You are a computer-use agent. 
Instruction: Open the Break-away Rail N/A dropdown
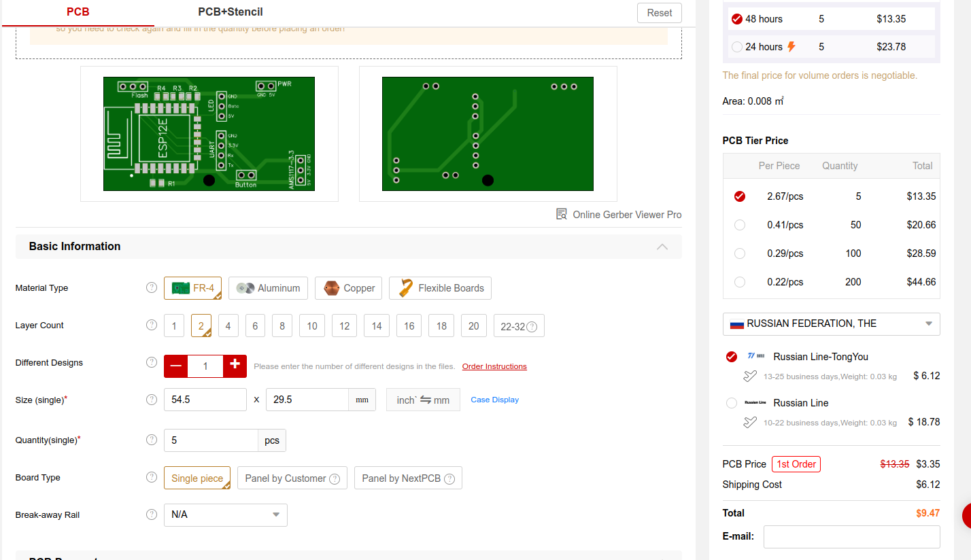pyautogui.click(x=226, y=515)
